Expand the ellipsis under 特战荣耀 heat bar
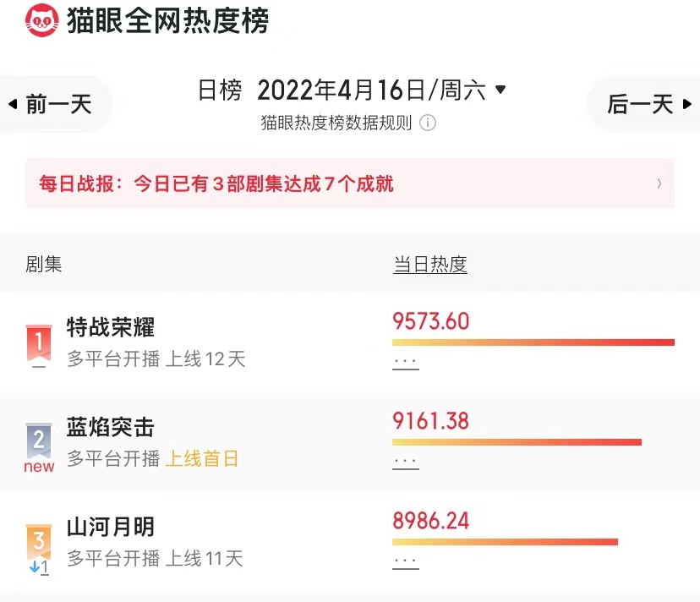The width and height of the screenshot is (700, 602). click(405, 362)
